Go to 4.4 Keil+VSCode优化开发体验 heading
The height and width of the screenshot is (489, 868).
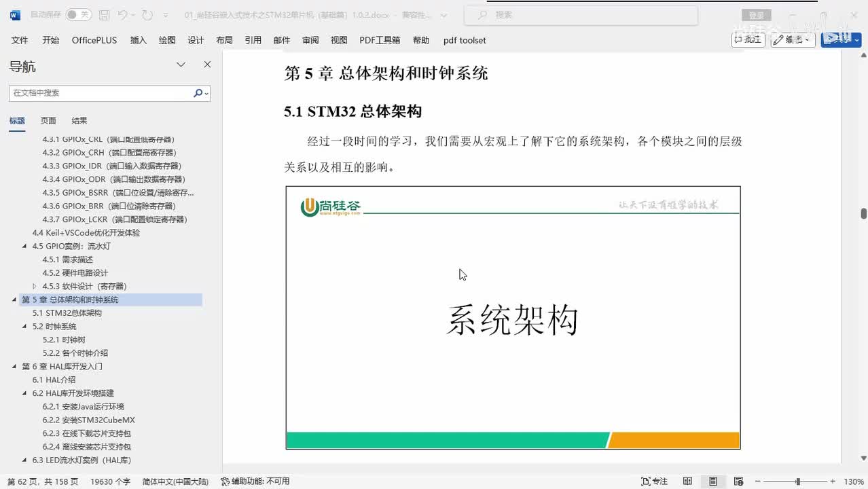point(86,233)
